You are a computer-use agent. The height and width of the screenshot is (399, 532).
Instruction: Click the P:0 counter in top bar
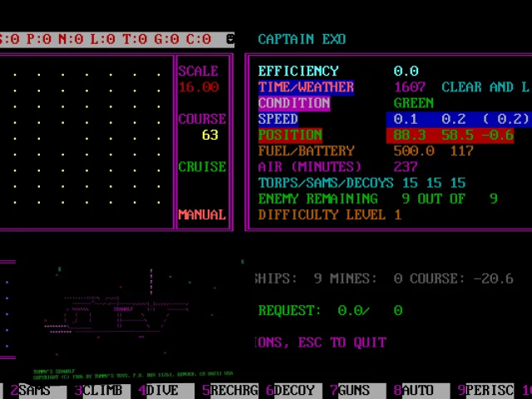click(39, 39)
